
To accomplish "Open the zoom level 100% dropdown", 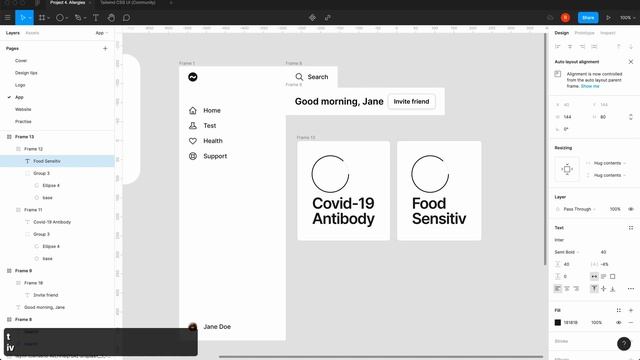I will [628, 18].
